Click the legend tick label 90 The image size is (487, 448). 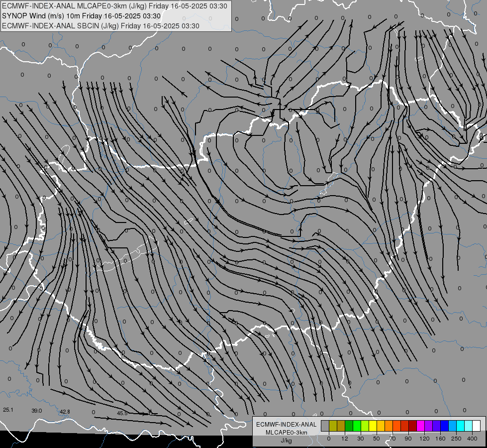click(408, 439)
